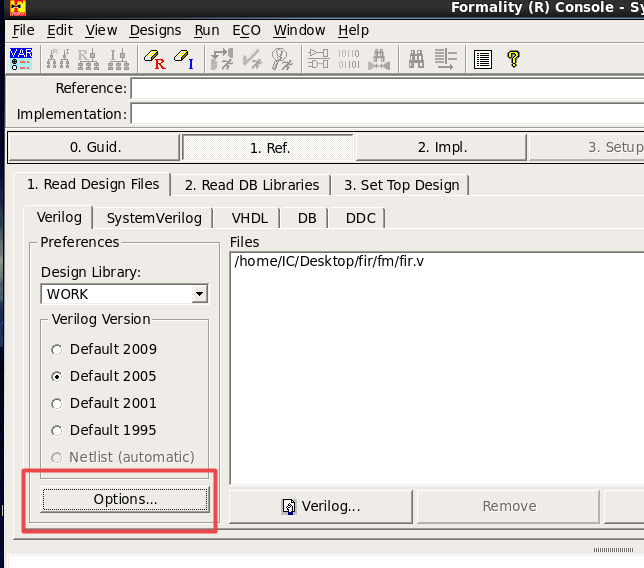Select Default 2009 Verilog version
644x568 pixels.
point(57,350)
